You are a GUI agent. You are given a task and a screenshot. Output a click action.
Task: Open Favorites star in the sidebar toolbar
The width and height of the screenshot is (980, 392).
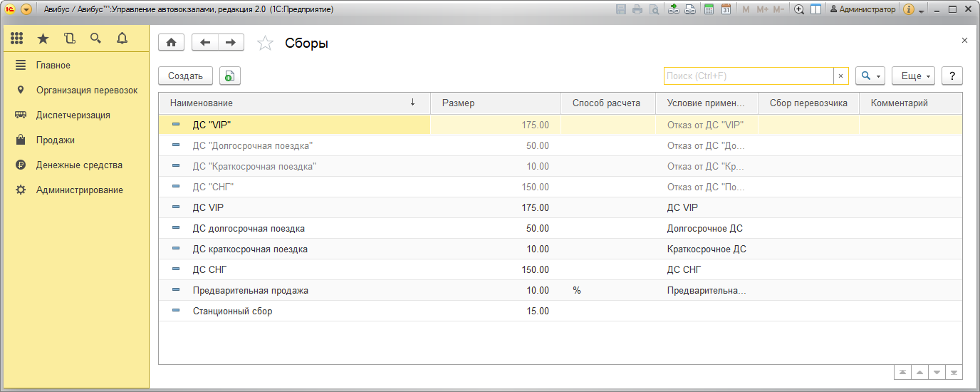(43, 38)
